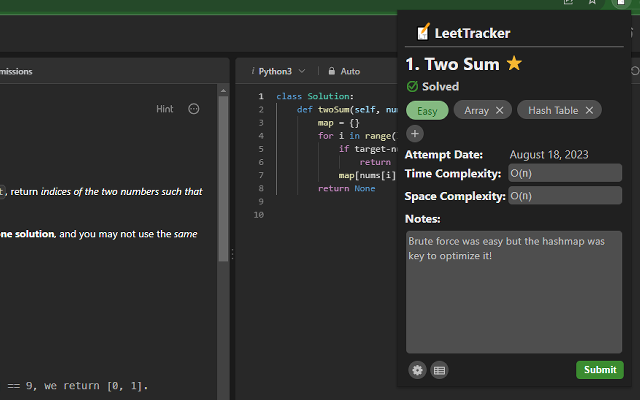The width and height of the screenshot is (640, 400).
Task: Click the 'return None' code line
Action: [x=346, y=189]
